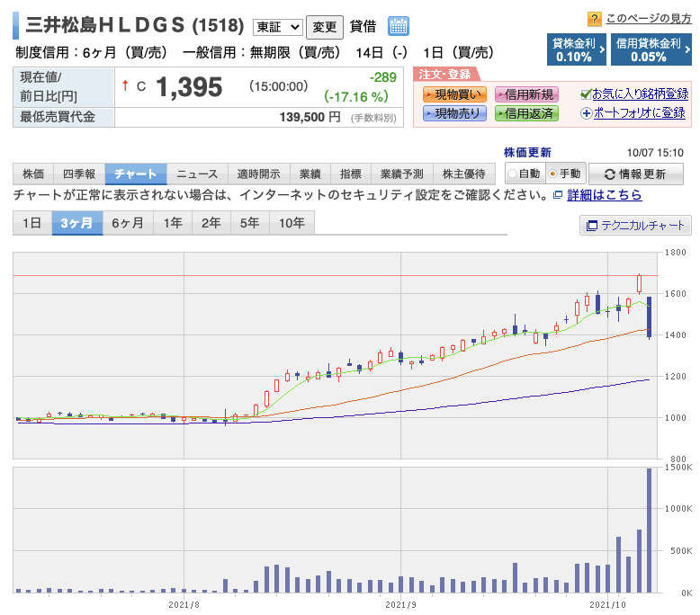700x615 pixels.
Task: Open the 東証 market dropdown
Action: coord(278,27)
